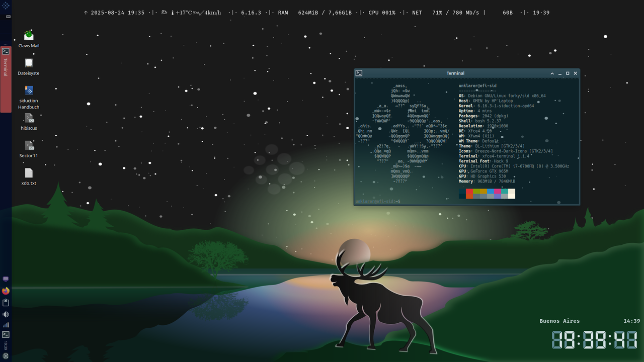Image resolution: width=644 pixels, height=362 pixels.
Task: Launch a terminal from the bottom panel icon
Action: 6,334
